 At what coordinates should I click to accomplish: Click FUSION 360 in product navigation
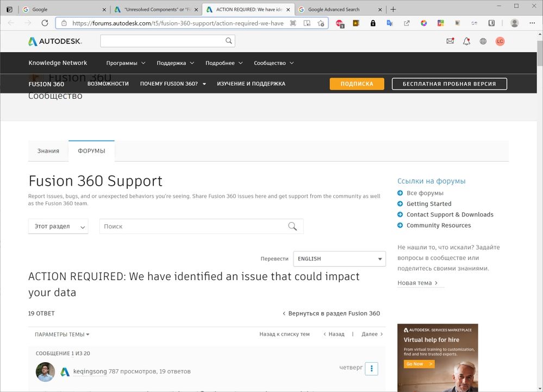click(x=46, y=84)
